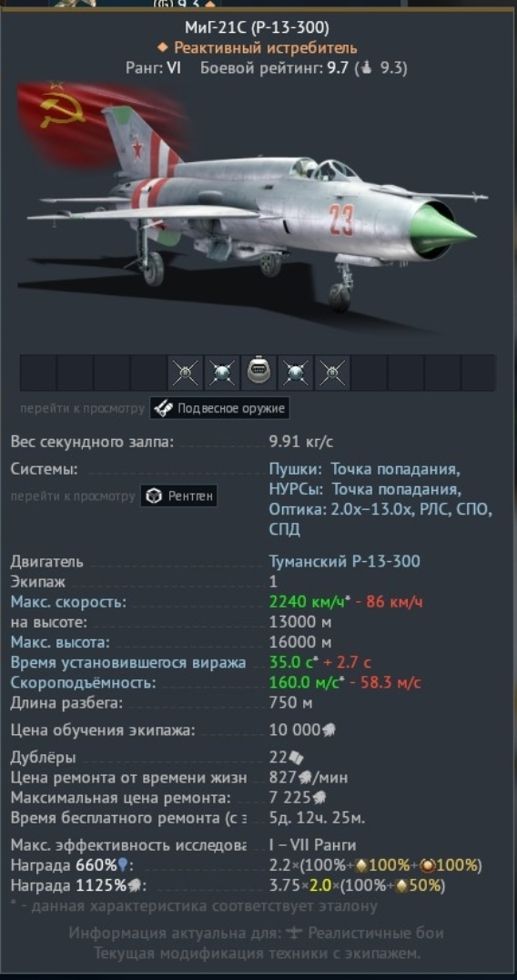
Task: Click the X-ray cube icon beside Рентген
Action: coord(153,496)
